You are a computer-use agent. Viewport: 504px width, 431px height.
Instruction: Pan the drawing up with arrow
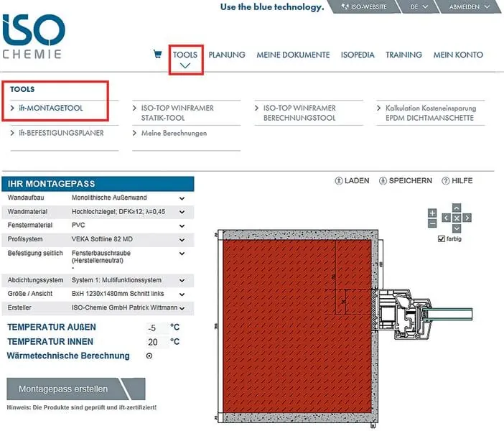point(457,208)
